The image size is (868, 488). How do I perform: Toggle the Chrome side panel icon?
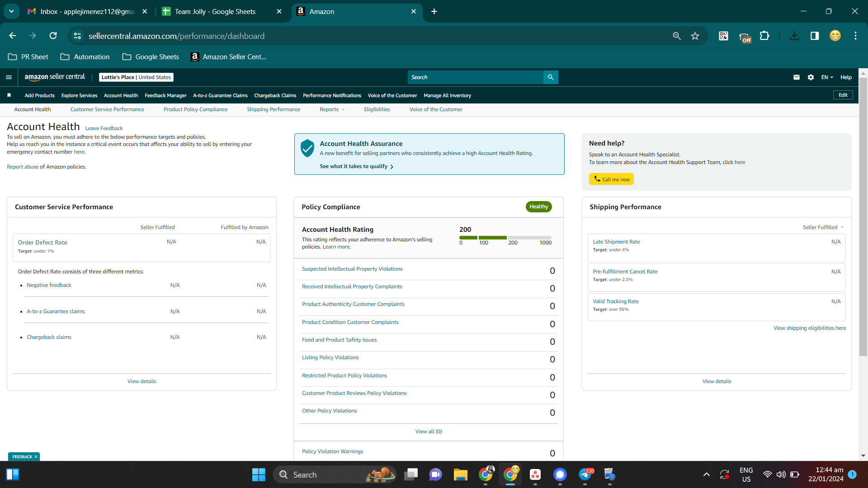[815, 36]
